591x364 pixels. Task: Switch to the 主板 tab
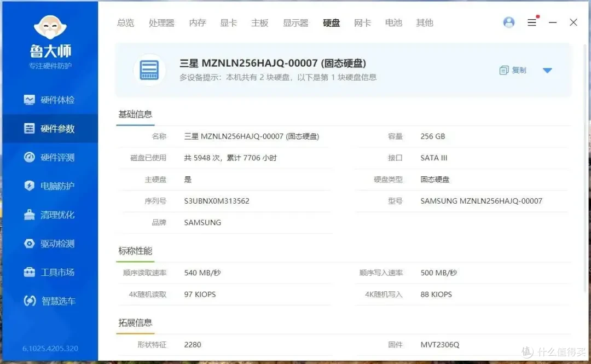click(x=260, y=23)
